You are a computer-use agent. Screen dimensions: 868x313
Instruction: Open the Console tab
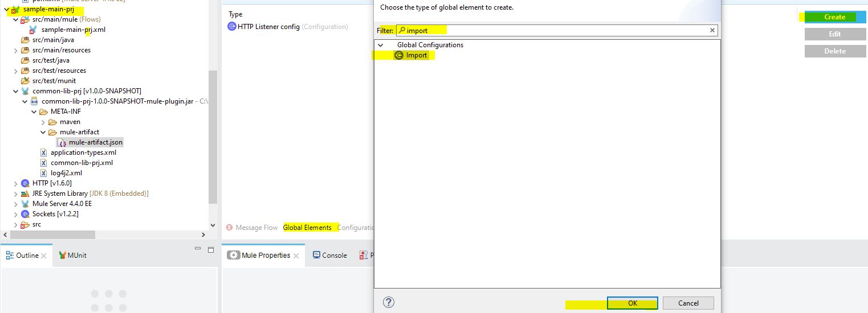click(x=330, y=255)
